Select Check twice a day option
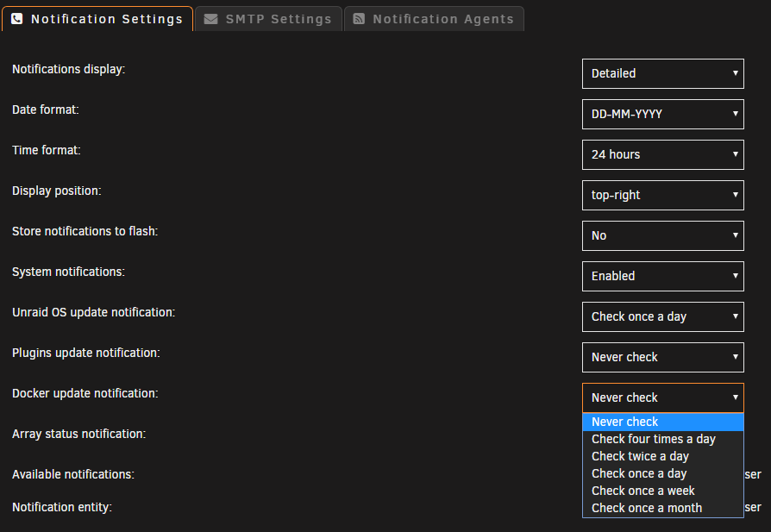 663,456
